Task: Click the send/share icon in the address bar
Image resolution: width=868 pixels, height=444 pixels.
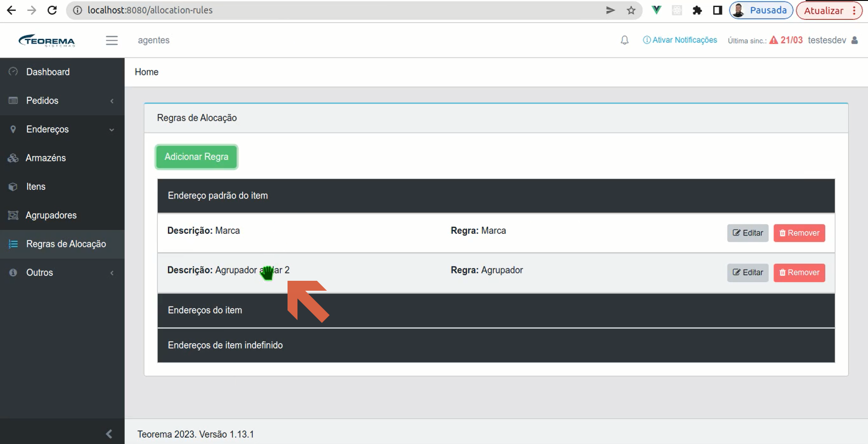Action: click(610, 10)
